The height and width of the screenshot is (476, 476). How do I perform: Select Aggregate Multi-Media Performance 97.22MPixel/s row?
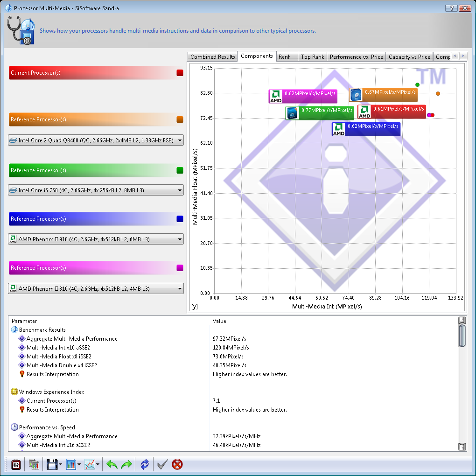pos(233,338)
